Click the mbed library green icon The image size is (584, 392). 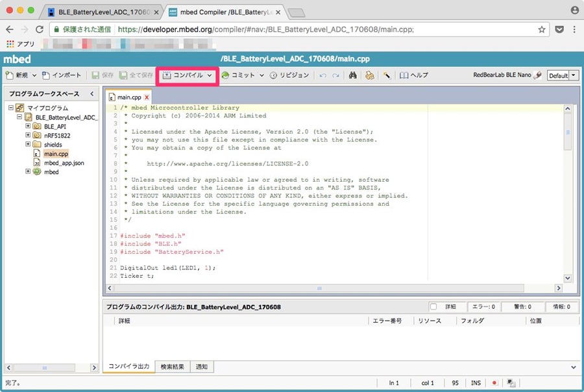click(37, 172)
